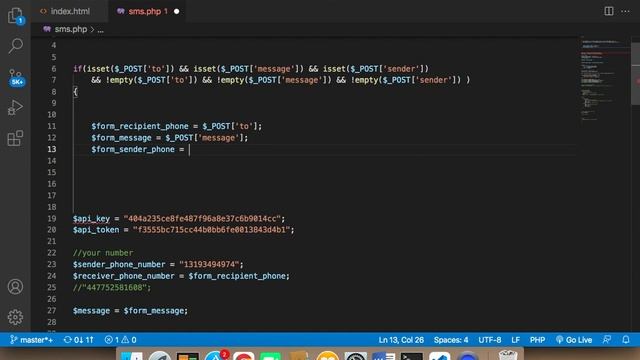Click the $api_token variable on line 20
The width and height of the screenshot is (640, 360).
click(96, 230)
